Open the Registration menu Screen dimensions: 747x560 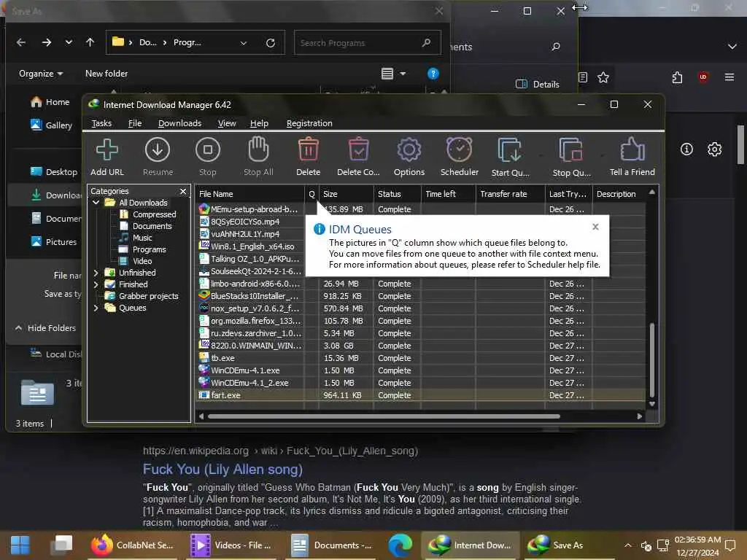(309, 123)
